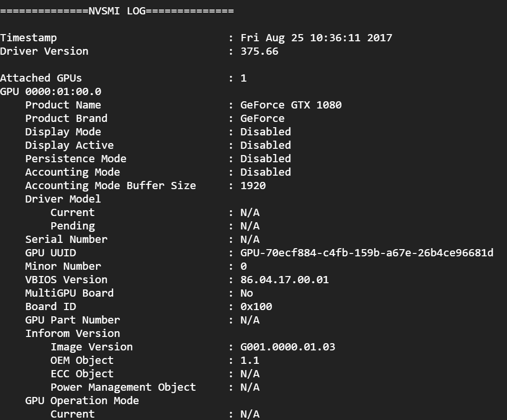Image resolution: width=507 pixels, height=420 pixels.
Task: Click the Accounting Mode Buffer Size value 1920
Action: [x=253, y=185]
